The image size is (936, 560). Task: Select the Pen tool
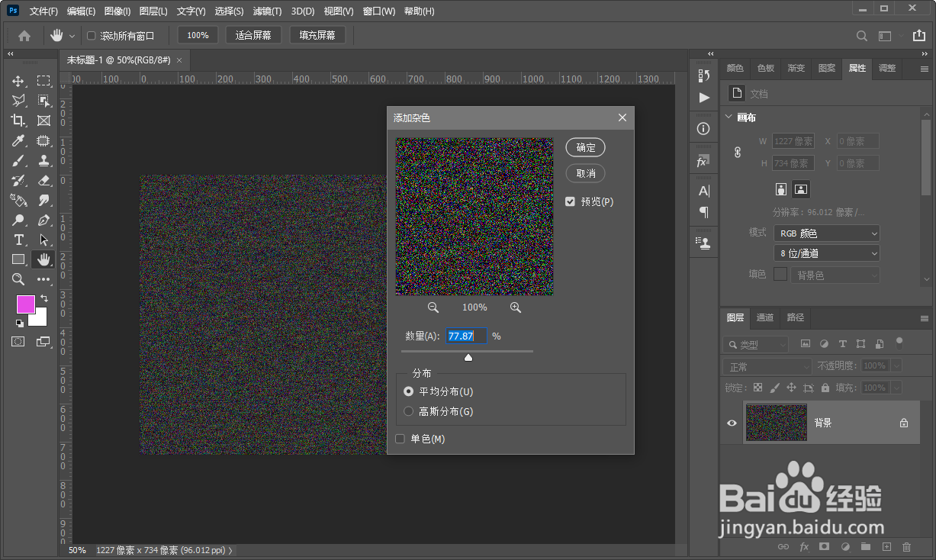coord(43,220)
